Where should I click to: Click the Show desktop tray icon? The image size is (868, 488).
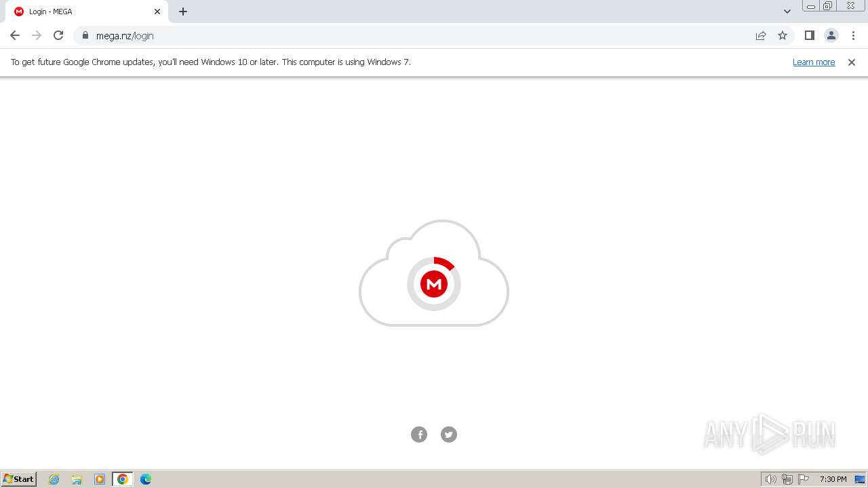(860, 479)
